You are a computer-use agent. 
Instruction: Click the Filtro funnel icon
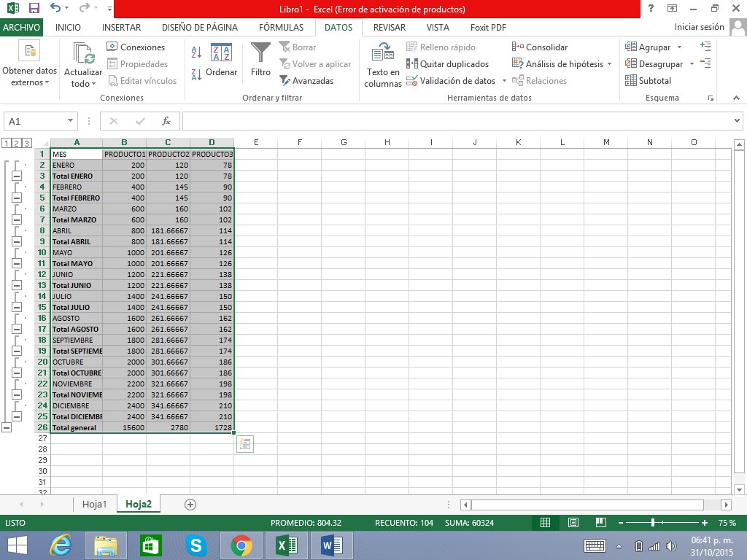point(260,53)
